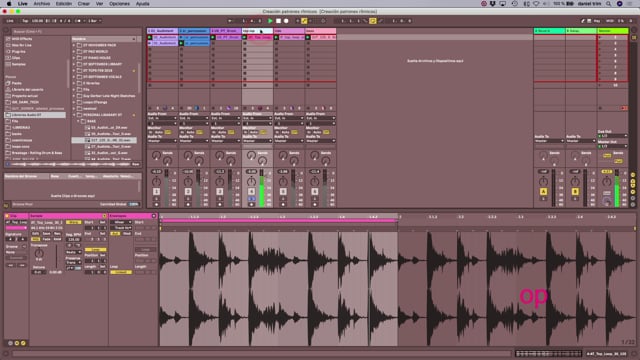Toggle track 2 activator button

pos(188,191)
